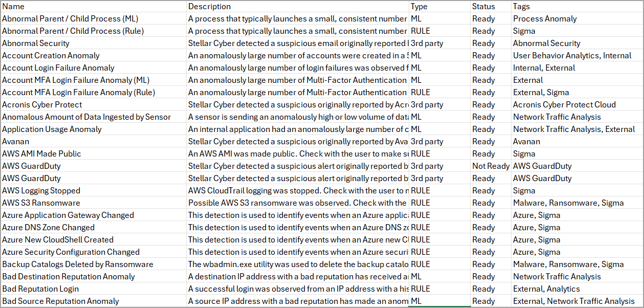Image resolution: width=644 pixels, height=308 pixels.
Task: Click the 'Application Usage Anomaly' name cell
Action: (x=93, y=129)
